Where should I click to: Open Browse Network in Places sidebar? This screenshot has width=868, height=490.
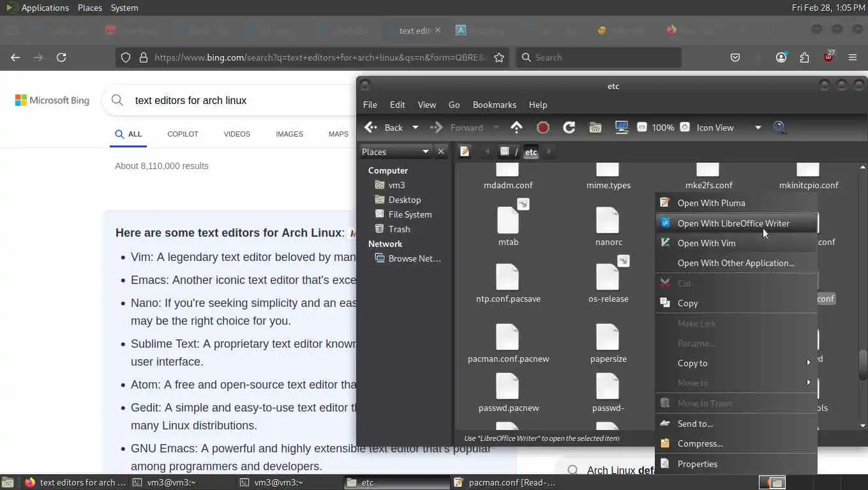click(408, 258)
